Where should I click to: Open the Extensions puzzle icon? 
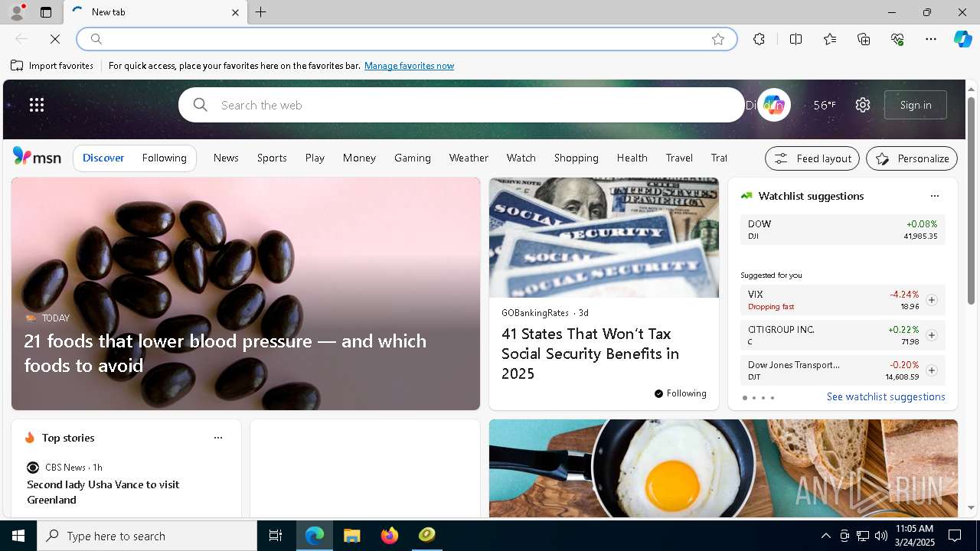759,39
